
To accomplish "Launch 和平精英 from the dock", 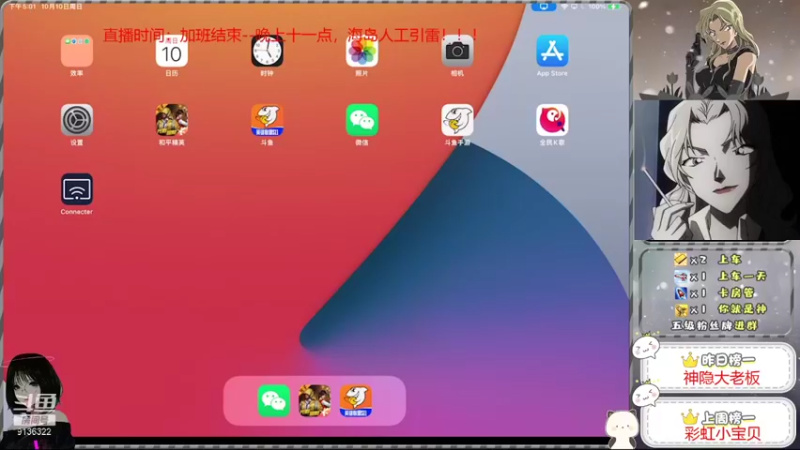I will [x=314, y=401].
